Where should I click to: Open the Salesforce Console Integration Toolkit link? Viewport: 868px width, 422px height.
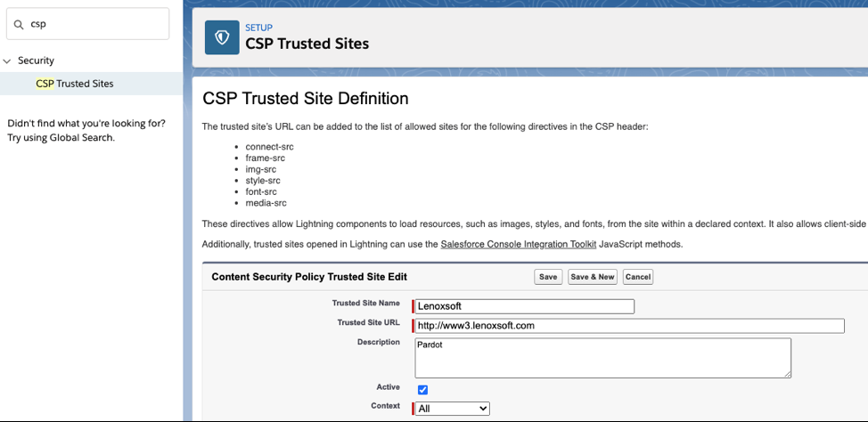tap(518, 244)
